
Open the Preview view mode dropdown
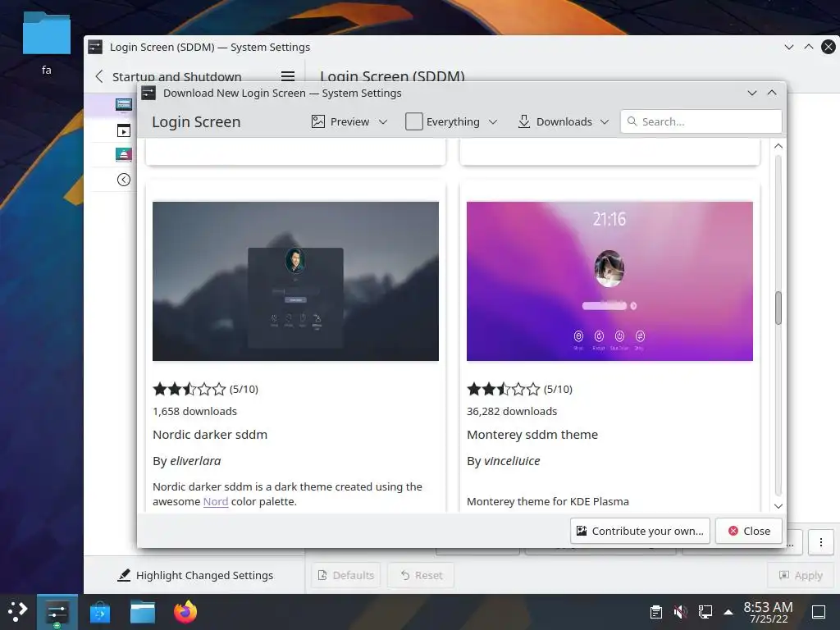tap(349, 121)
